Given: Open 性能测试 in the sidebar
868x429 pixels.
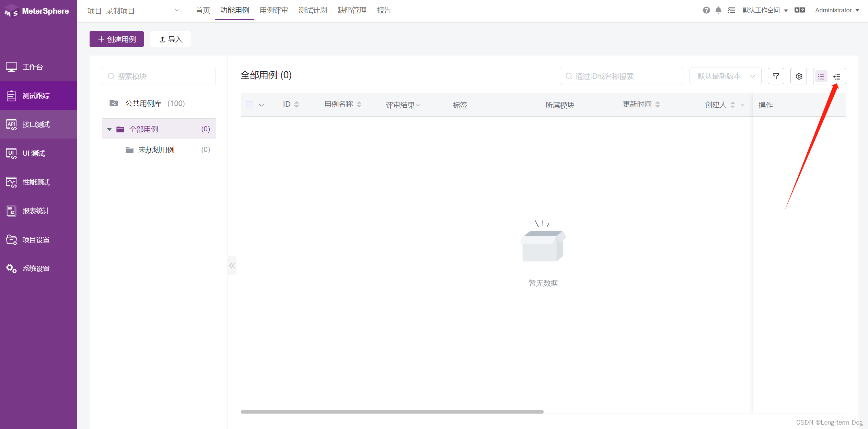Looking at the screenshot, I should pyautogui.click(x=36, y=182).
